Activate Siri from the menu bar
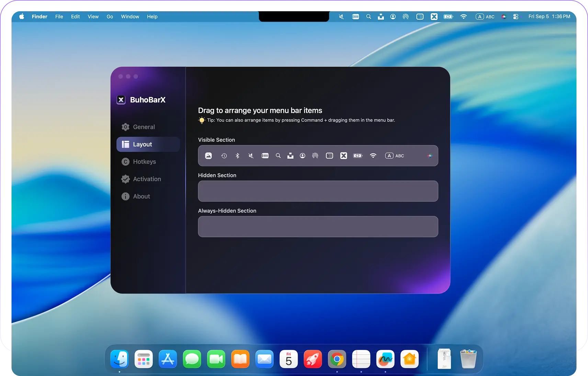This screenshot has width=588, height=376. (x=504, y=16)
